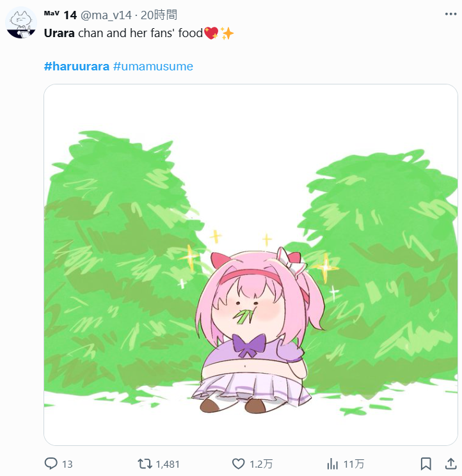Open the #haruurara hashtag
The height and width of the screenshot is (476, 462).
coord(76,66)
